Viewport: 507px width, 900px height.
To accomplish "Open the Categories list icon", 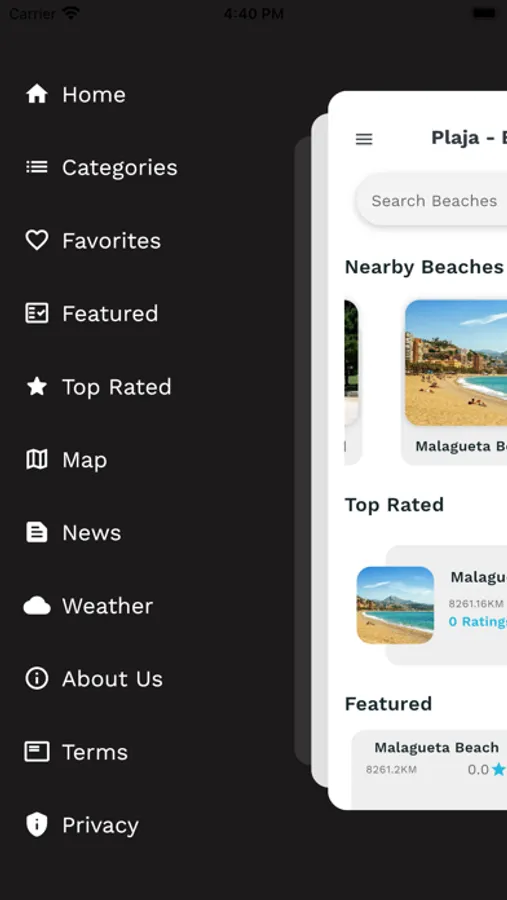I will tap(37, 167).
